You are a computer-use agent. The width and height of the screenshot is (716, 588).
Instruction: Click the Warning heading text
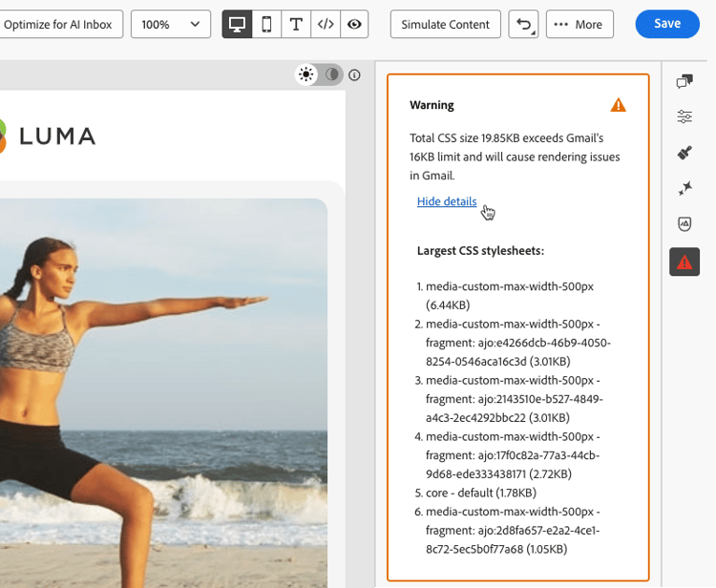[x=432, y=105]
